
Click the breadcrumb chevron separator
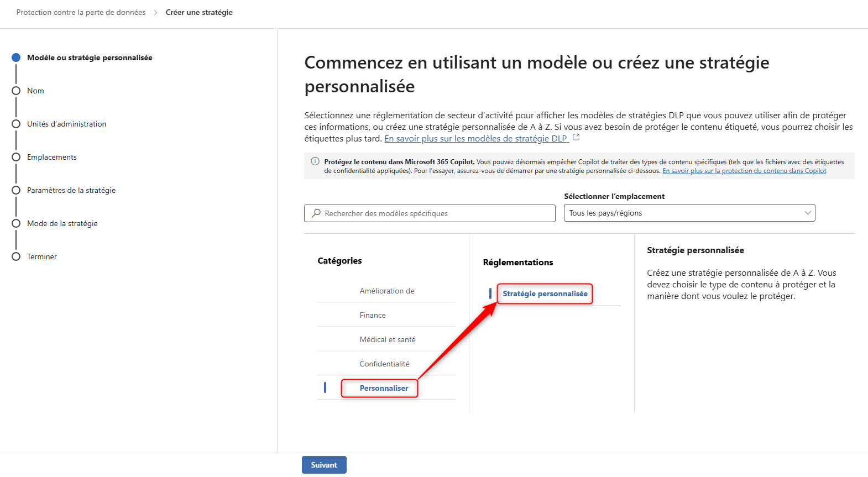coord(155,13)
